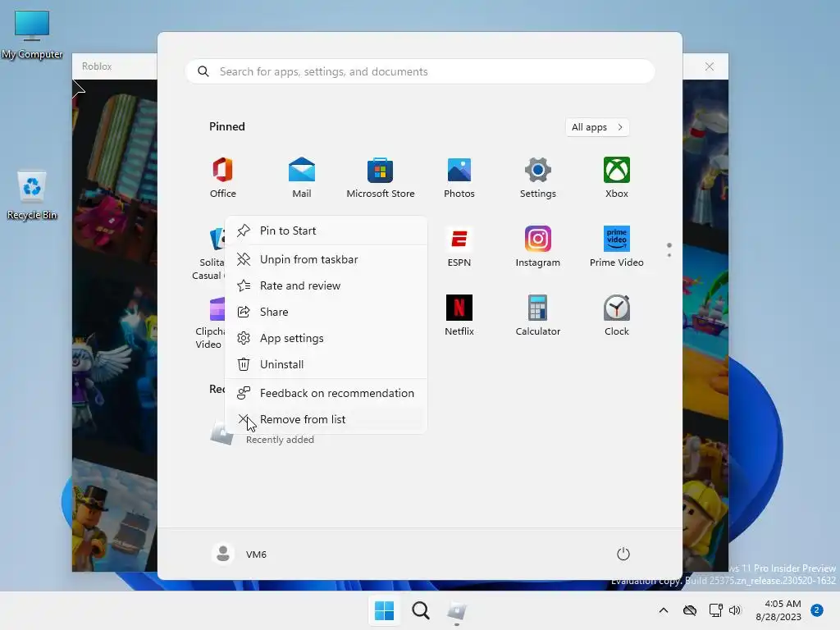Open the VM6 user account menu
Viewport: 840px width, 630px height.
240,554
